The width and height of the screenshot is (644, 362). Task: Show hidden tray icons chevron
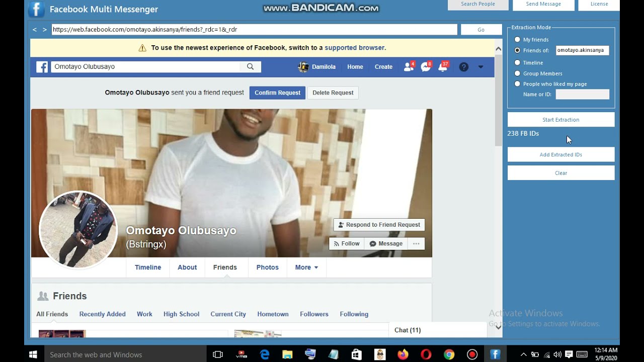click(x=523, y=354)
